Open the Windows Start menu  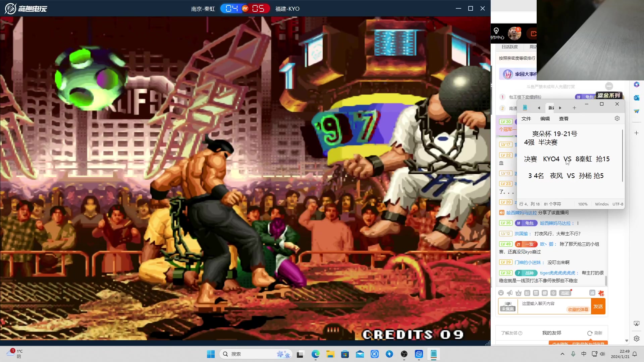tap(211, 354)
